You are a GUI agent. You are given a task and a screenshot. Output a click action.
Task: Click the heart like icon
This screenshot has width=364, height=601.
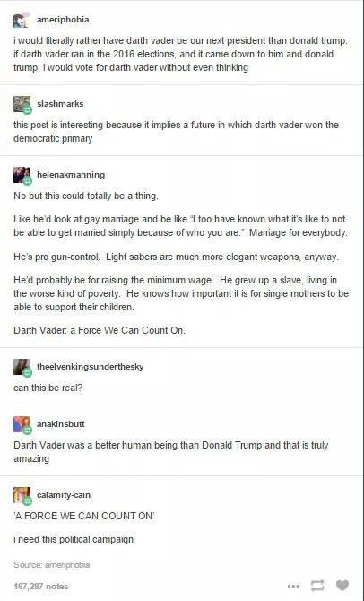(x=342, y=585)
